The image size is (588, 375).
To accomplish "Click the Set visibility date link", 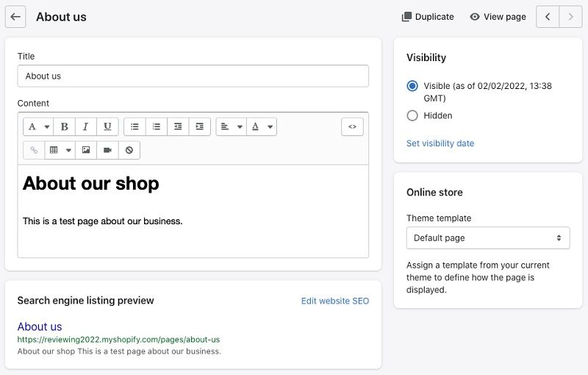I will coord(440,143).
